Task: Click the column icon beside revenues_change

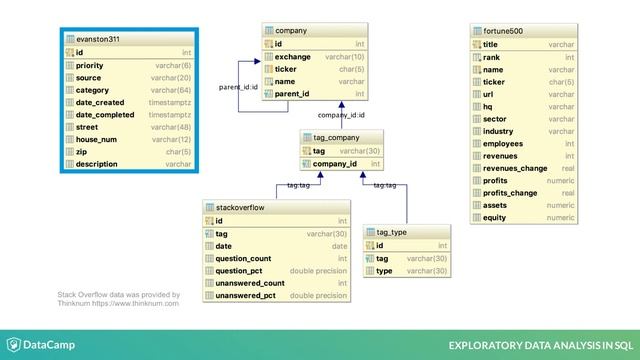Action: click(477, 168)
